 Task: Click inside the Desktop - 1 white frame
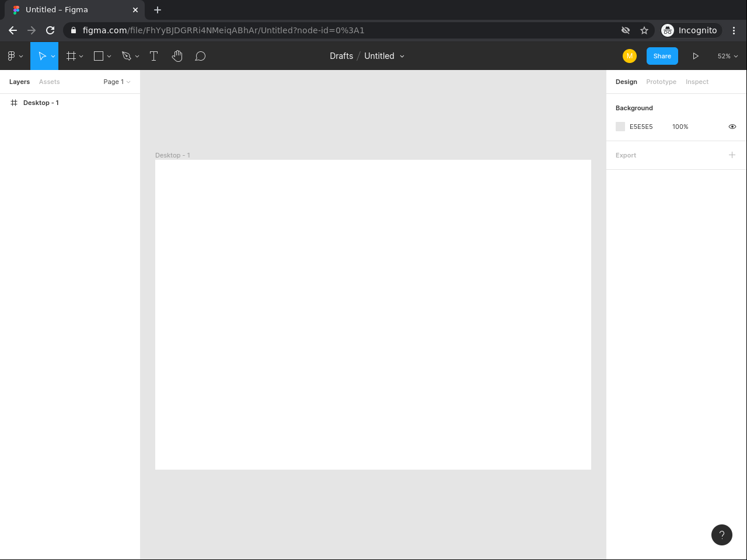pyautogui.click(x=373, y=314)
